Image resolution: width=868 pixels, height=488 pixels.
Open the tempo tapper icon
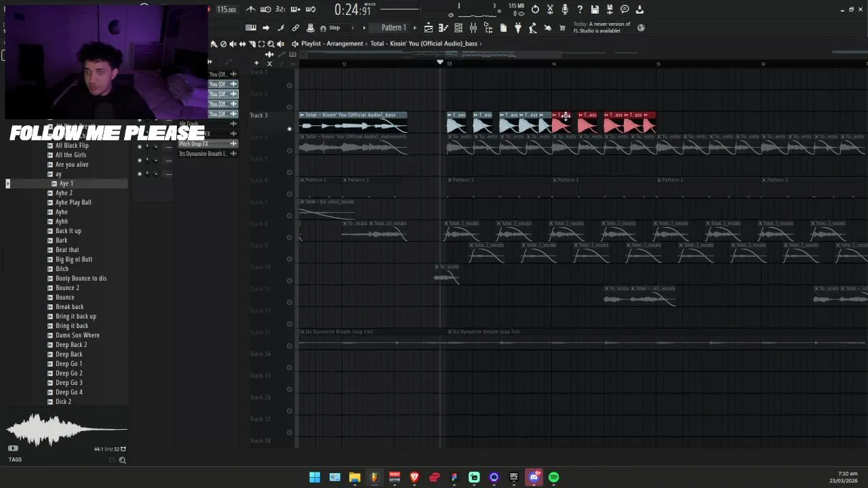coord(533,28)
